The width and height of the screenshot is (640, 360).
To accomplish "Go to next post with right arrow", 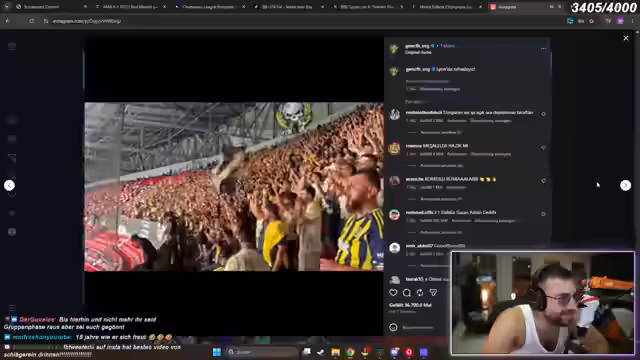I will 625,185.
